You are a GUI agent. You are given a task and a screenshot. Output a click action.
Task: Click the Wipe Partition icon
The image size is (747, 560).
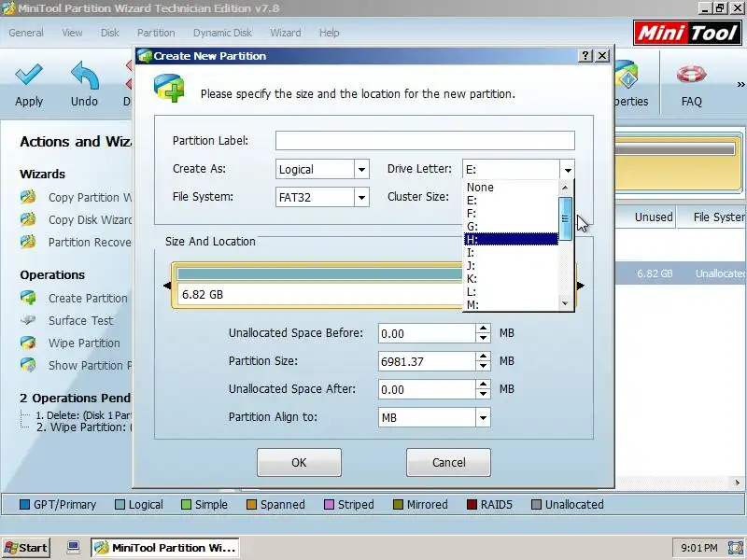click(28, 343)
